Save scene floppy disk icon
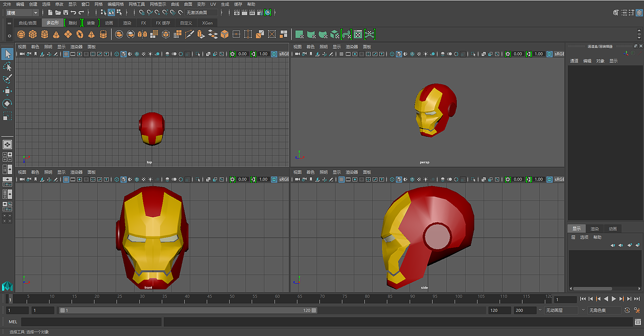 [65, 12]
